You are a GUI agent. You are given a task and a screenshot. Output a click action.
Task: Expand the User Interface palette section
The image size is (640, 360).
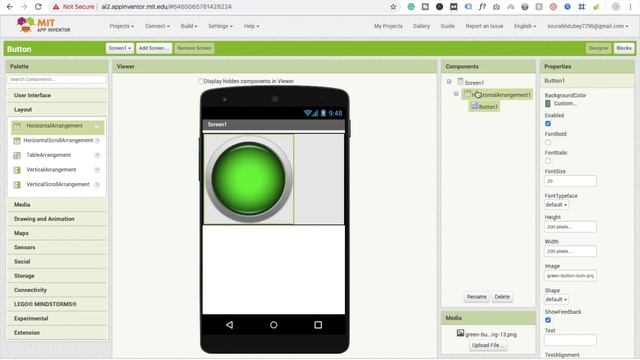pos(57,95)
